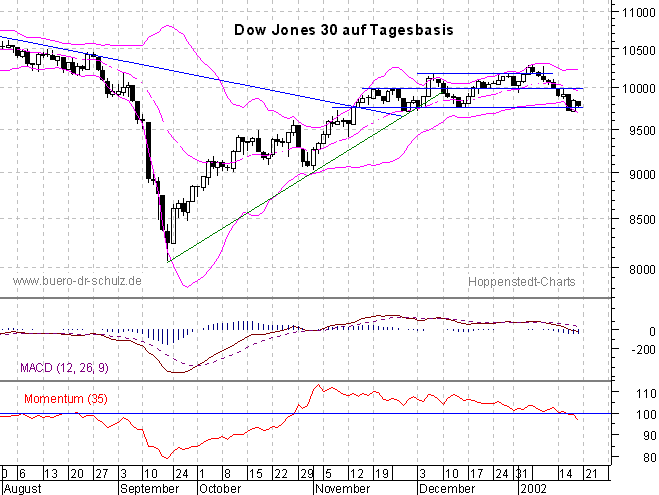Click date label 14 in January 2002

click(x=566, y=474)
